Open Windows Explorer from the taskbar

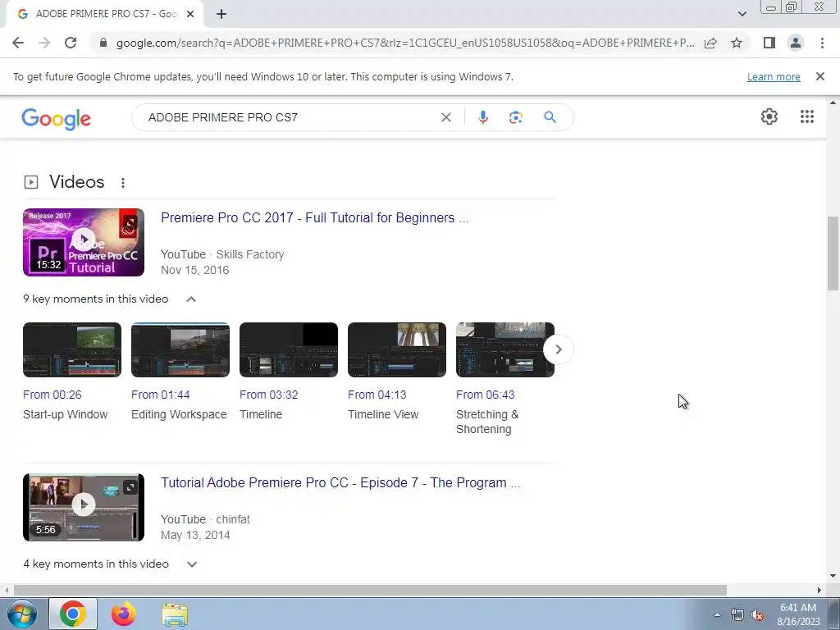(175, 614)
